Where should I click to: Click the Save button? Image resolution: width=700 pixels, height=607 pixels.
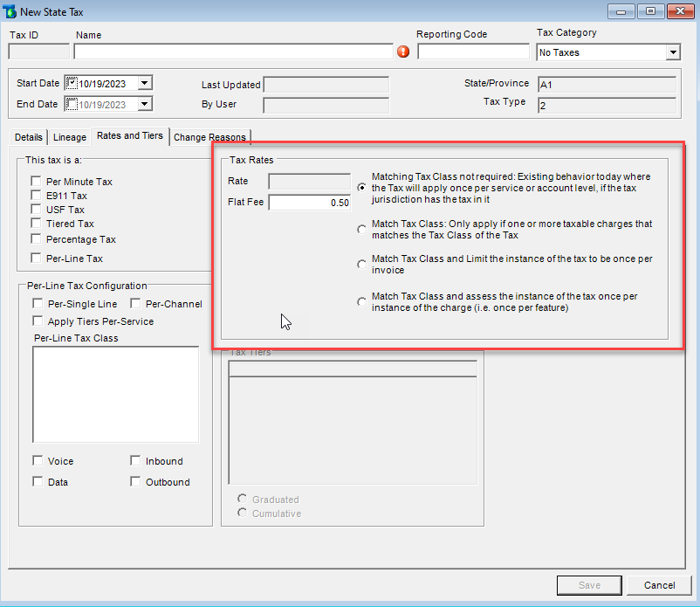589,585
